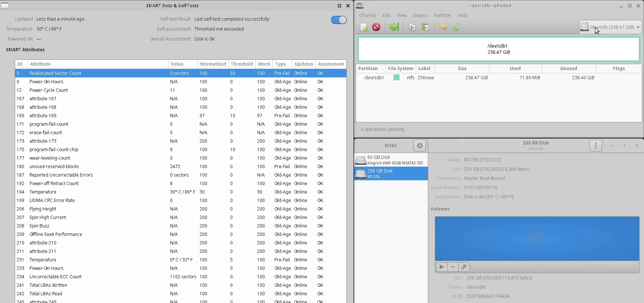The width and height of the screenshot is (644, 303).
Task: Click the minus button to delete the partition
Action: pos(453,267)
